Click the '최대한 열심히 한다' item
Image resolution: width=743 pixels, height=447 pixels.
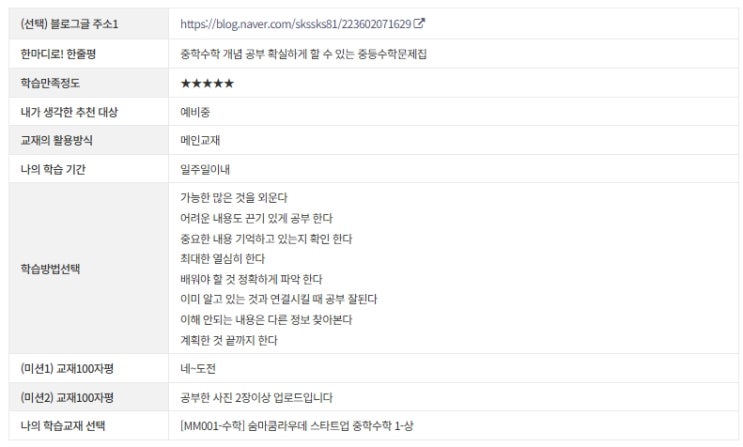coord(222,259)
